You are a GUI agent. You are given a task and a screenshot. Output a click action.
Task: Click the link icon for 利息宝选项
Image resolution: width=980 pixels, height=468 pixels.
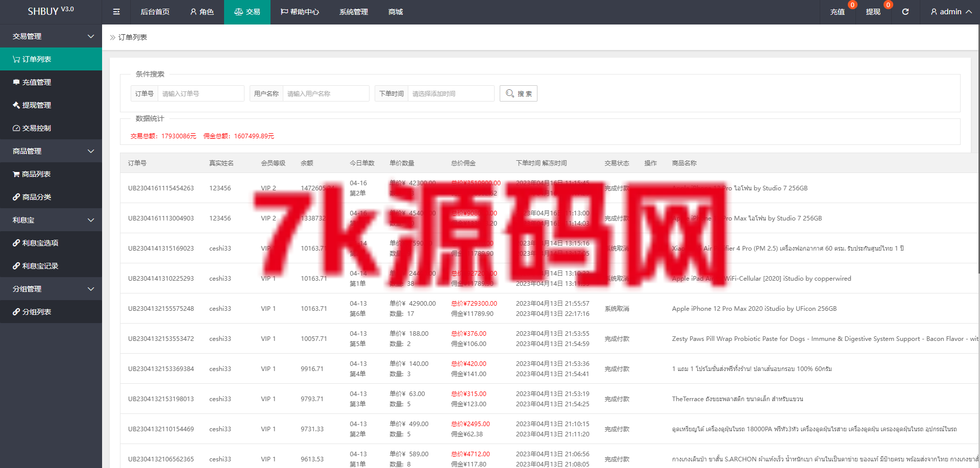(16, 243)
